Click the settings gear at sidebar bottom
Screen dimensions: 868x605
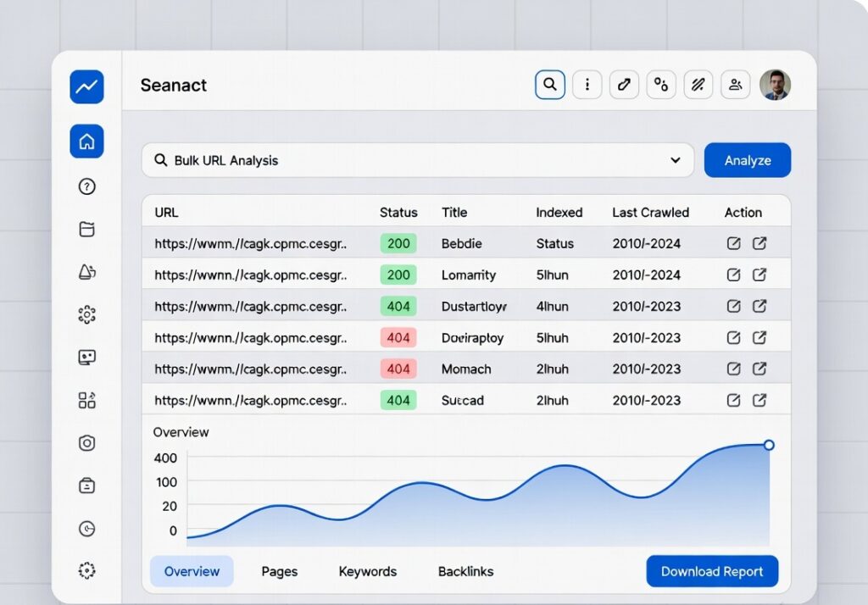(x=86, y=570)
